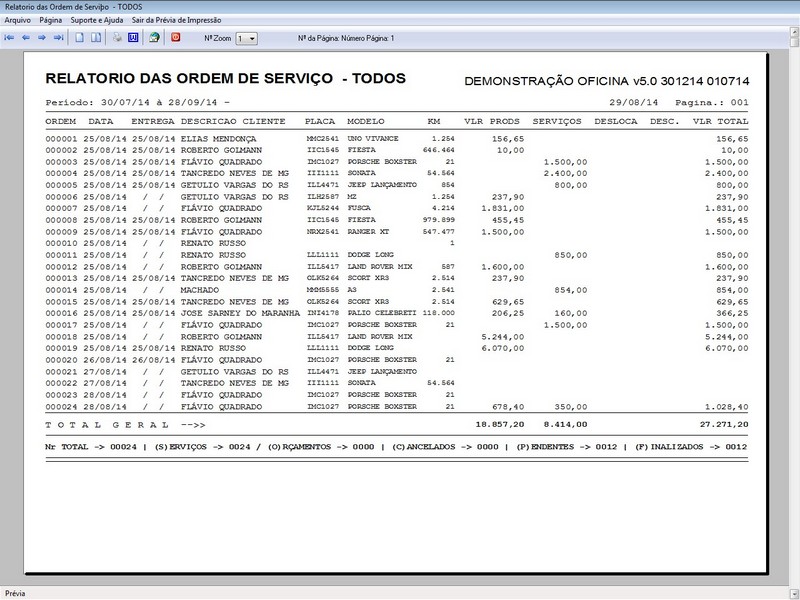Click the total value 27.271,20
The width and height of the screenshot is (800, 600).
coord(724,424)
